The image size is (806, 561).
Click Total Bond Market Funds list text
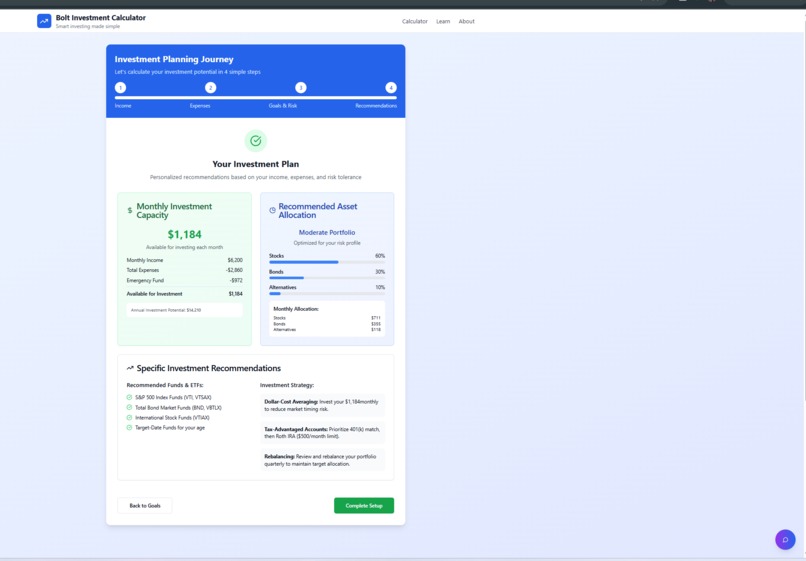pos(178,407)
